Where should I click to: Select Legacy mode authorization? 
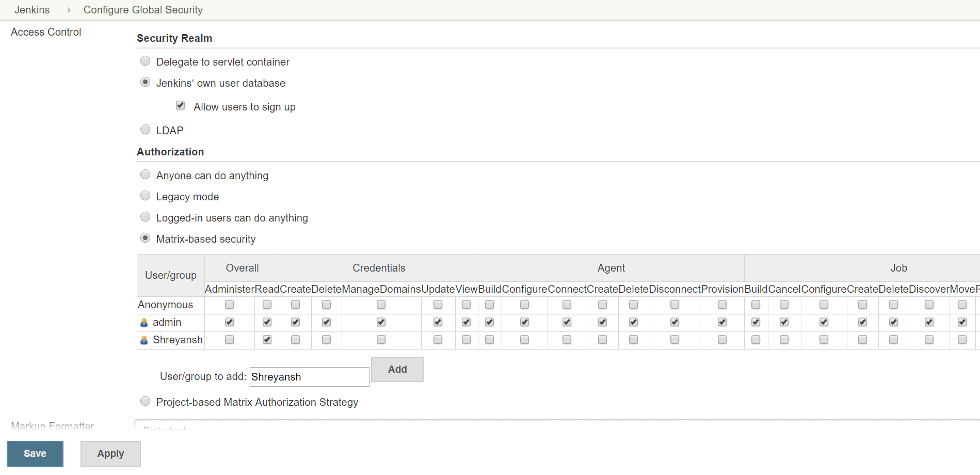146,196
